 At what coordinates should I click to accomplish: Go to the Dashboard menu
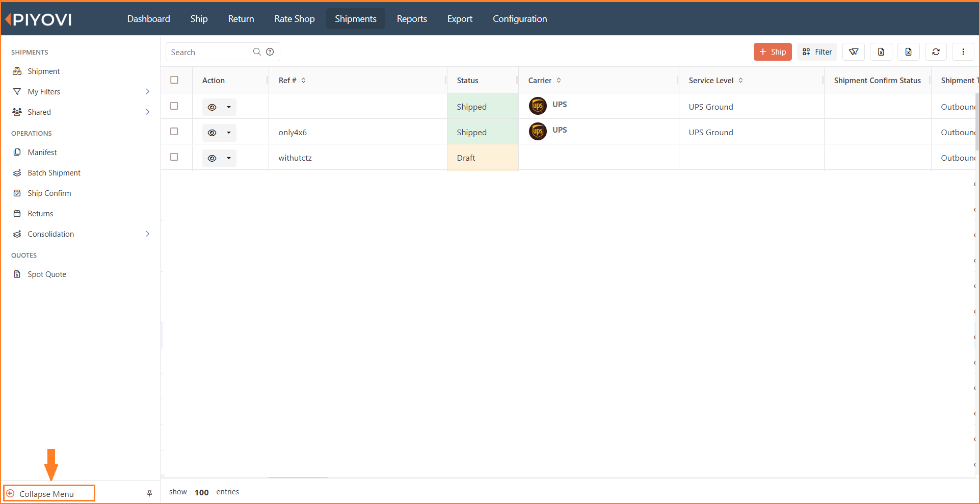coord(148,19)
